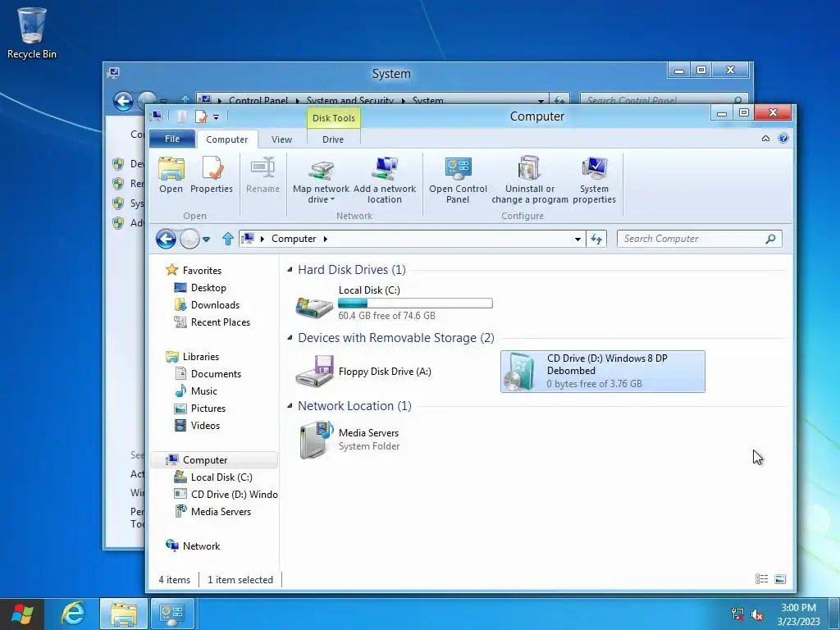Viewport: 840px width, 630px height.
Task: Minimize the ribbon with the chevron
Action: pos(765,138)
